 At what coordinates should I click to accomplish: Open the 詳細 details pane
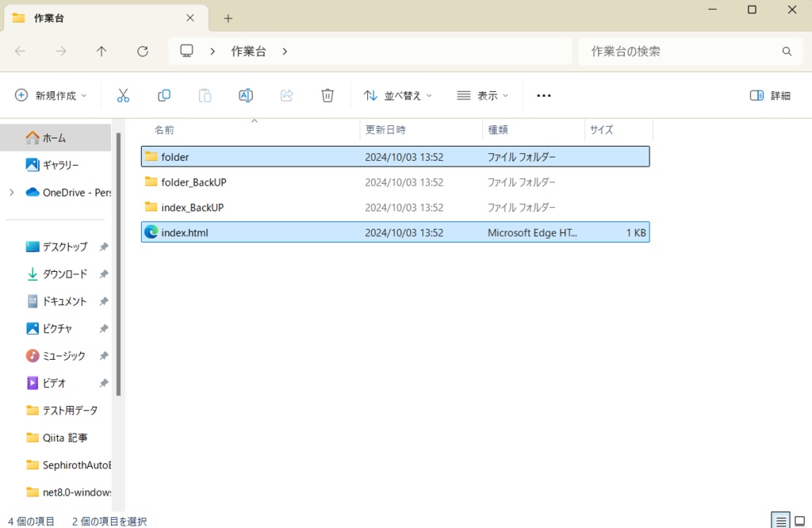(768, 94)
